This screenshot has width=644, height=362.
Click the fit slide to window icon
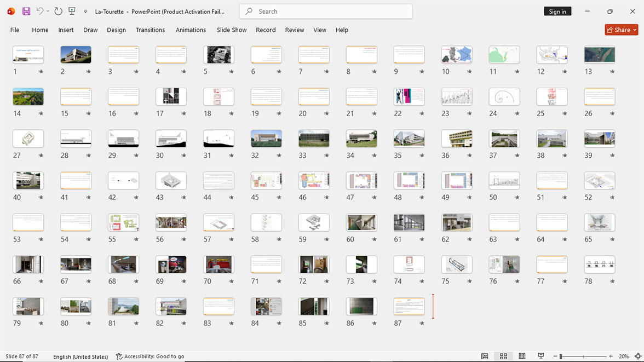click(638, 356)
